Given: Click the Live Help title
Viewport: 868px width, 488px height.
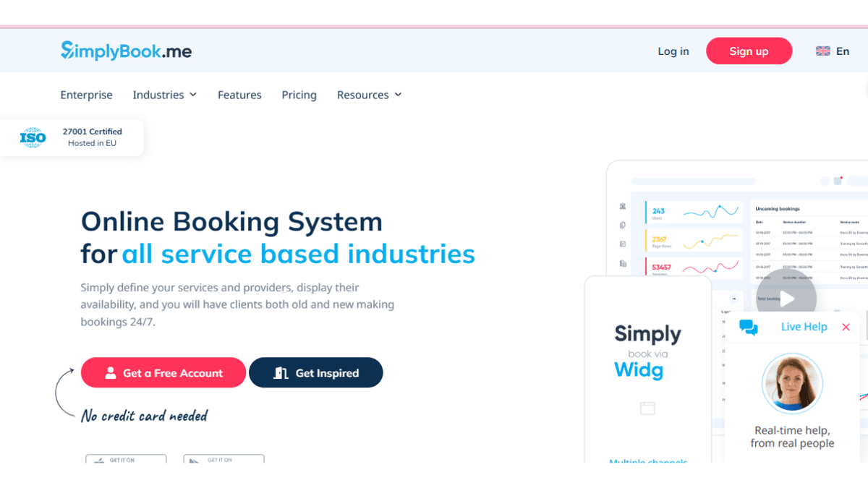Looking at the screenshot, I should pyautogui.click(x=804, y=327).
